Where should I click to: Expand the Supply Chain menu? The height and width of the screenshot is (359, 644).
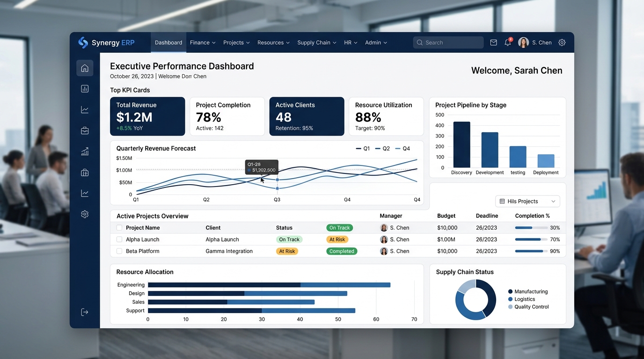click(317, 43)
